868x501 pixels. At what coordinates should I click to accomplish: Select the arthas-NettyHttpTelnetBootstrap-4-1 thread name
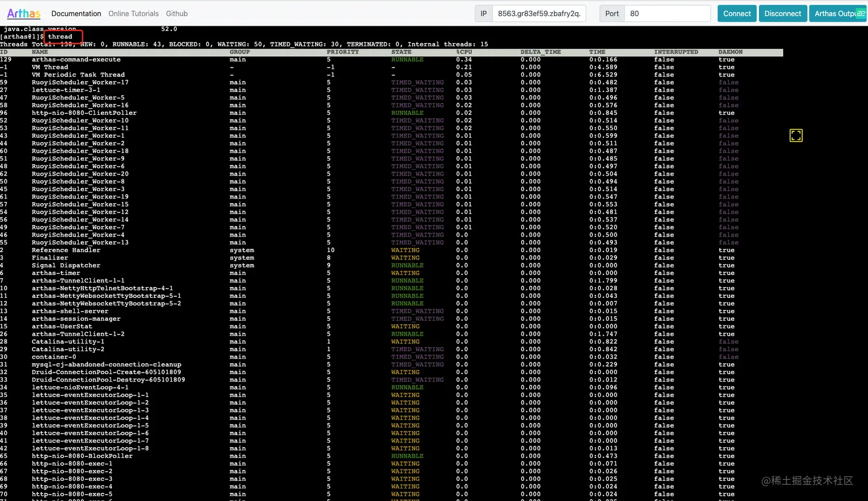coord(102,289)
